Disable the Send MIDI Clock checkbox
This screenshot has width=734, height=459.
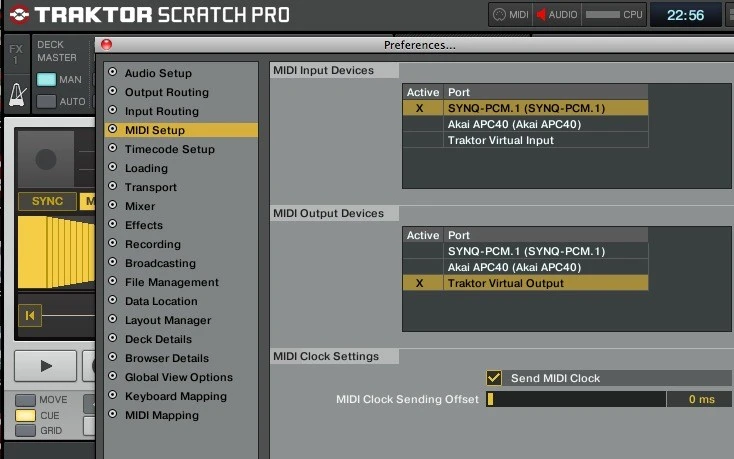pos(494,378)
